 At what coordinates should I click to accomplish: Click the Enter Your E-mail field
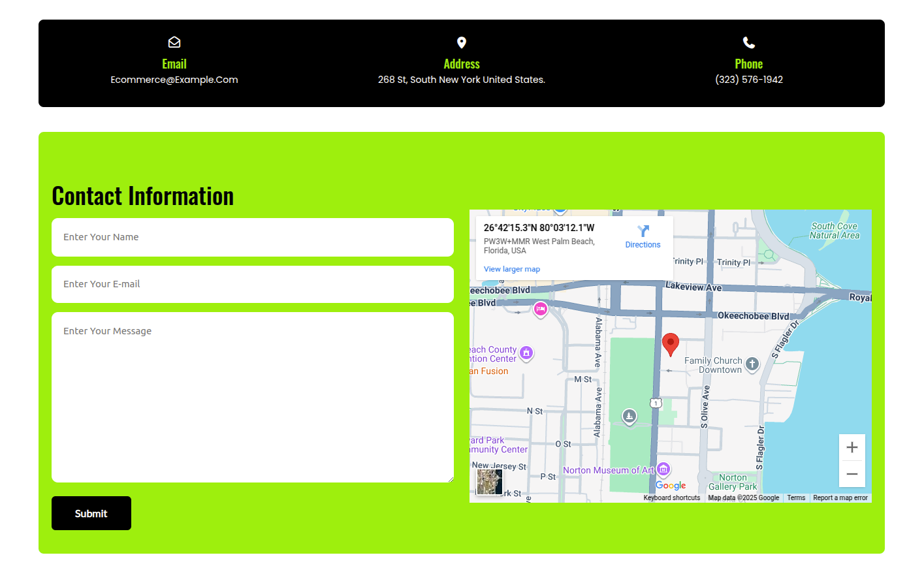pos(253,284)
